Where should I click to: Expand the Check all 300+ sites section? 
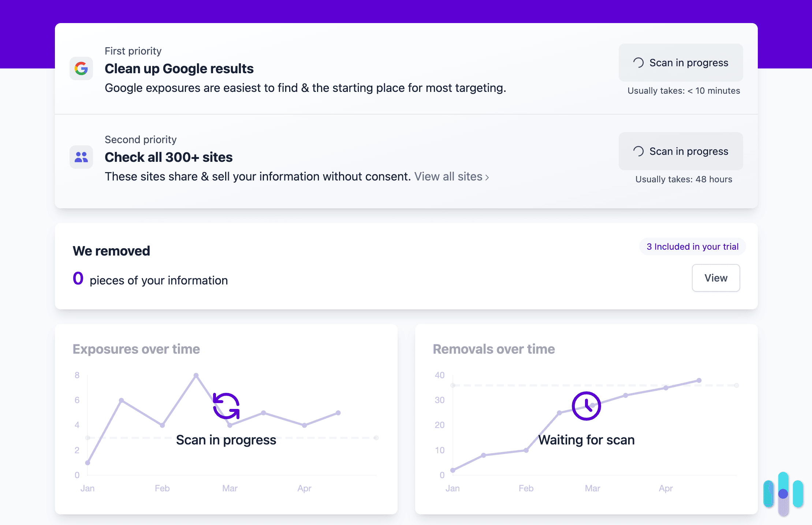point(168,157)
